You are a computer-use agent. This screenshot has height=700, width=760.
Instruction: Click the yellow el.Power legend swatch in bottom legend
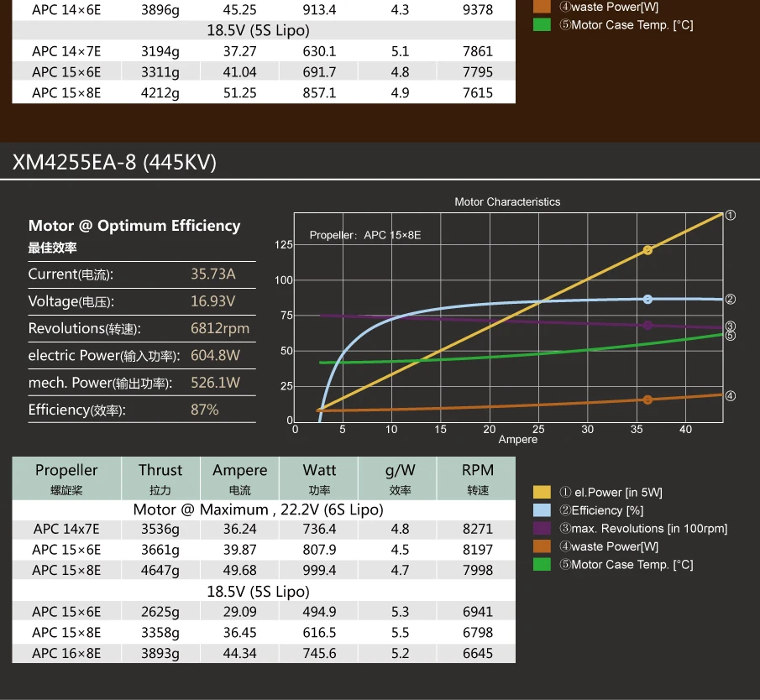click(x=542, y=492)
